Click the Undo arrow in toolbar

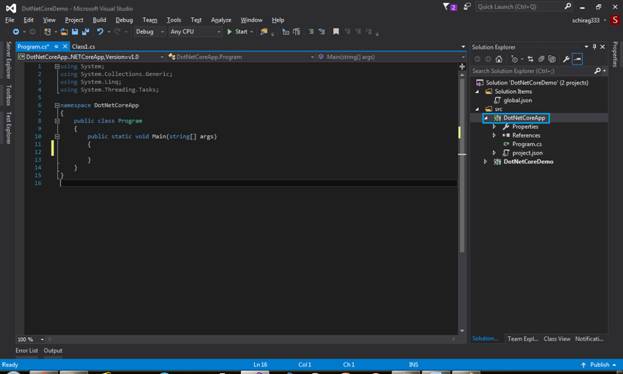[100, 31]
